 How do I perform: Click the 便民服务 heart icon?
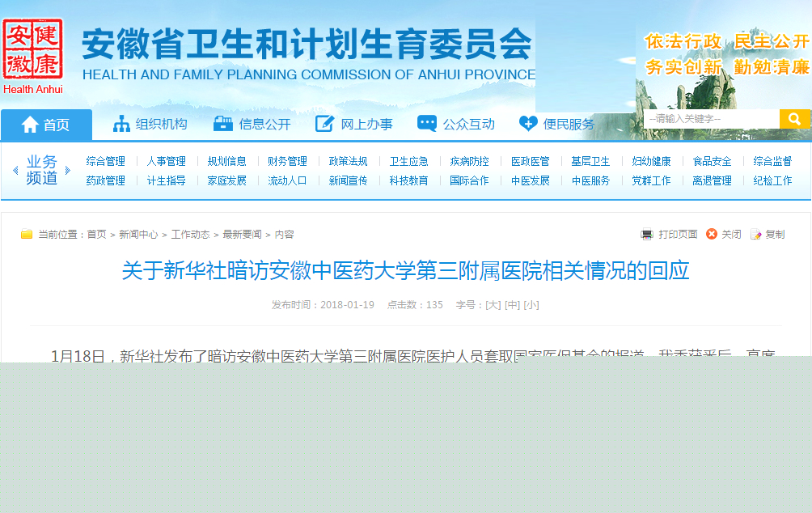click(x=528, y=124)
